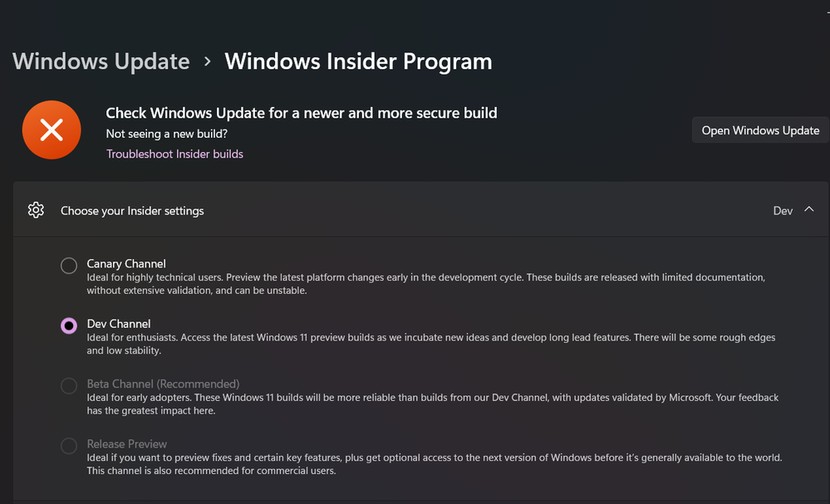This screenshot has width=830, height=504.
Task: Click the Choose your Insider settings label
Action: (x=131, y=210)
